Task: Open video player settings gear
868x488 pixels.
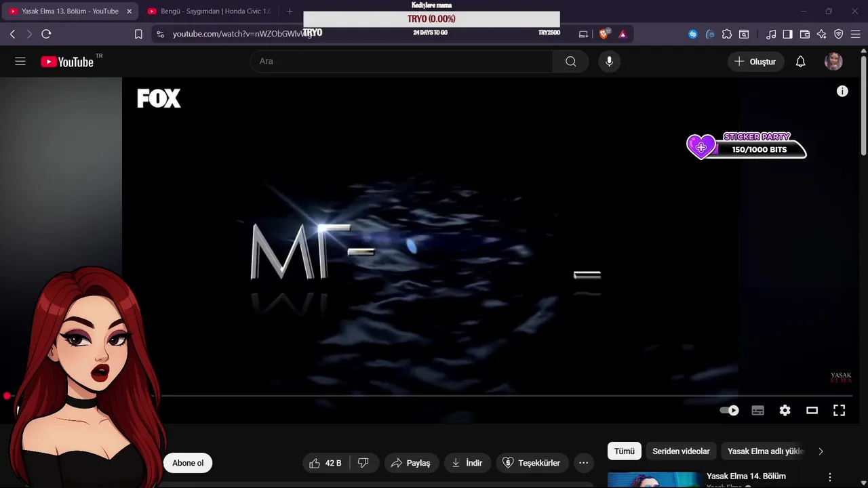Action: pos(785,410)
